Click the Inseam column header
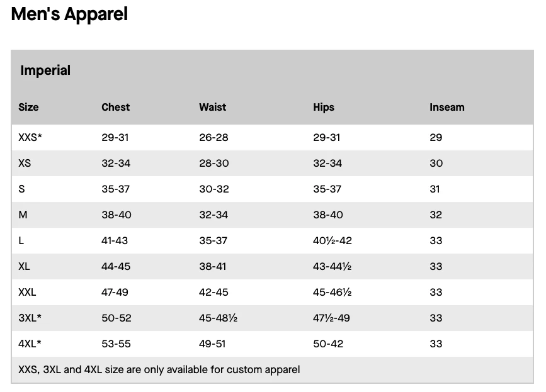The image size is (546, 392). [446, 107]
